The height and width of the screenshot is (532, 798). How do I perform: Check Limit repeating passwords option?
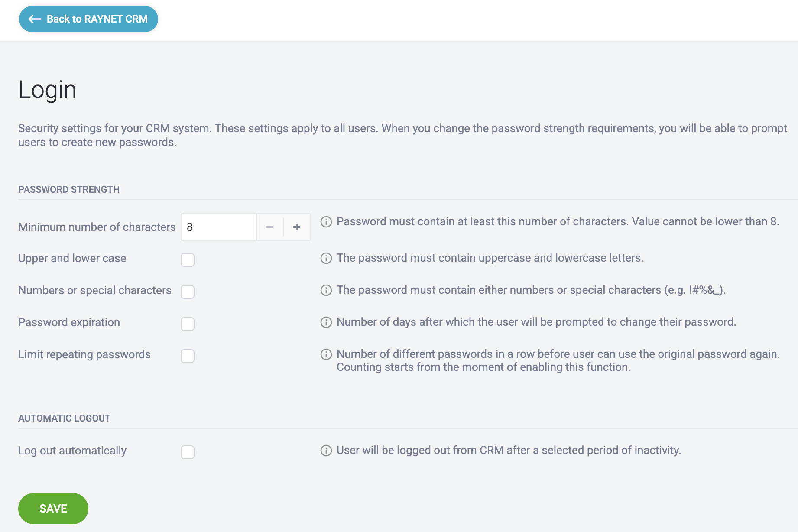(188, 356)
